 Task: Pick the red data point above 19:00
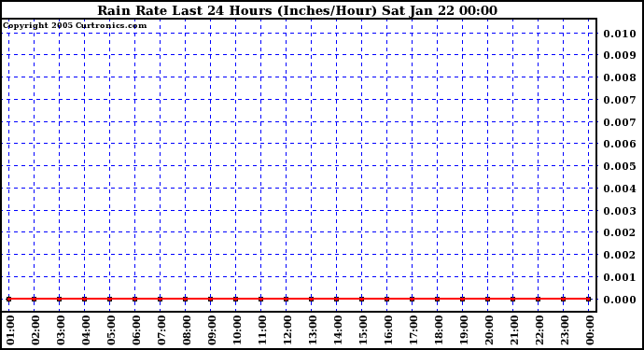463,299
